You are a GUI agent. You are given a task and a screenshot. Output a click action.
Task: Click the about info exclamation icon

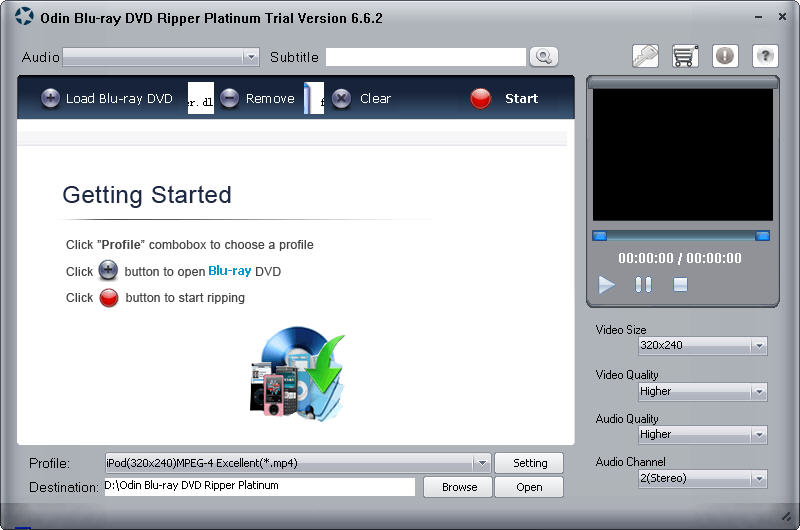coord(725,56)
